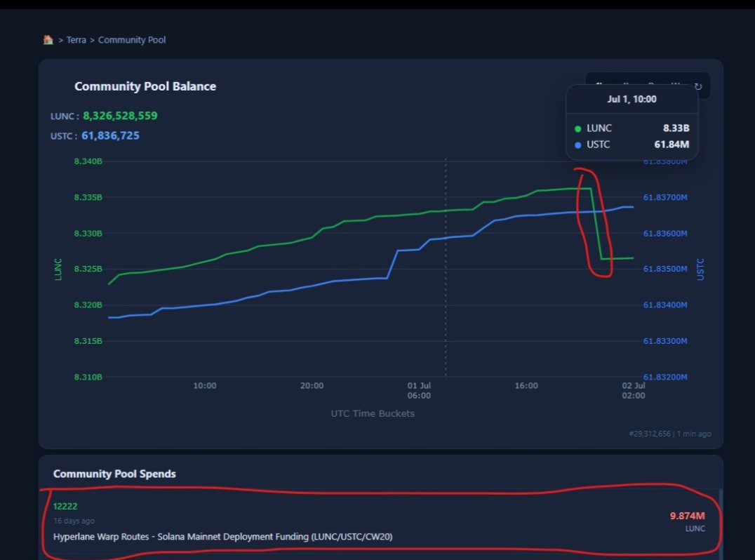
Task: Click the 61.83400M right axis label
Action: (665, 305)
